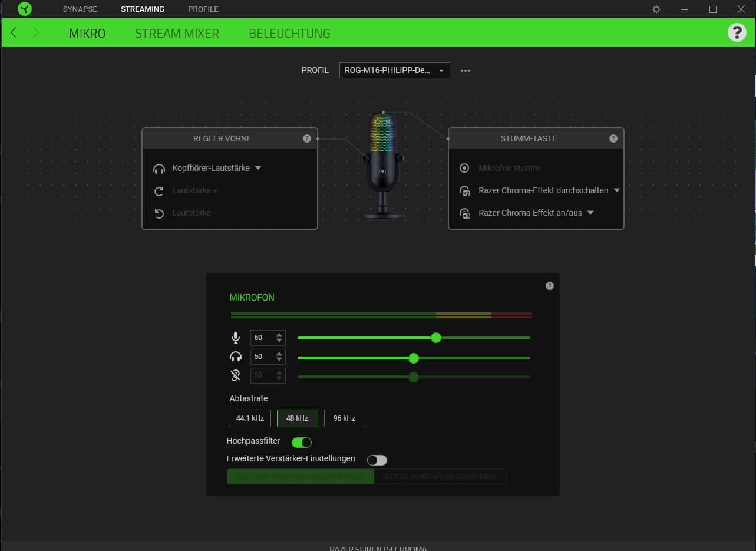Click help icon in Stumm-Taste panel
756x551 pixels.
(613, 138)
